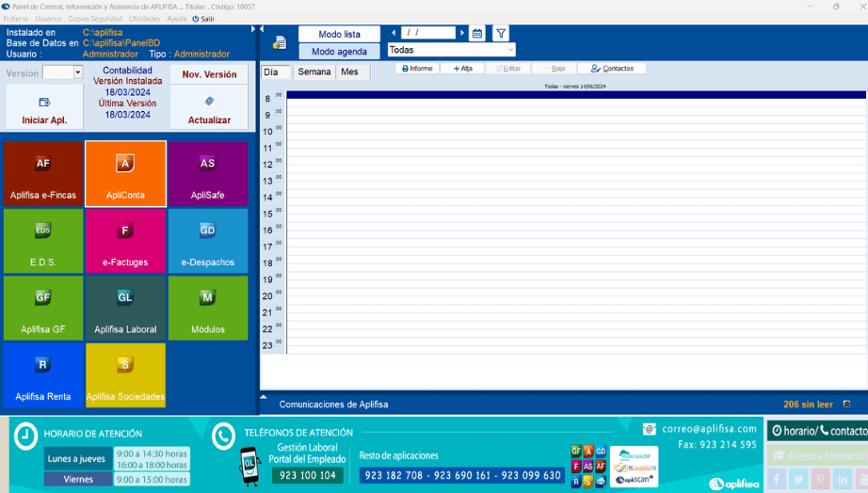Click the 16:00 time slot in the agenda
This screenshot has height=493, width=868.
pos(576,231)
